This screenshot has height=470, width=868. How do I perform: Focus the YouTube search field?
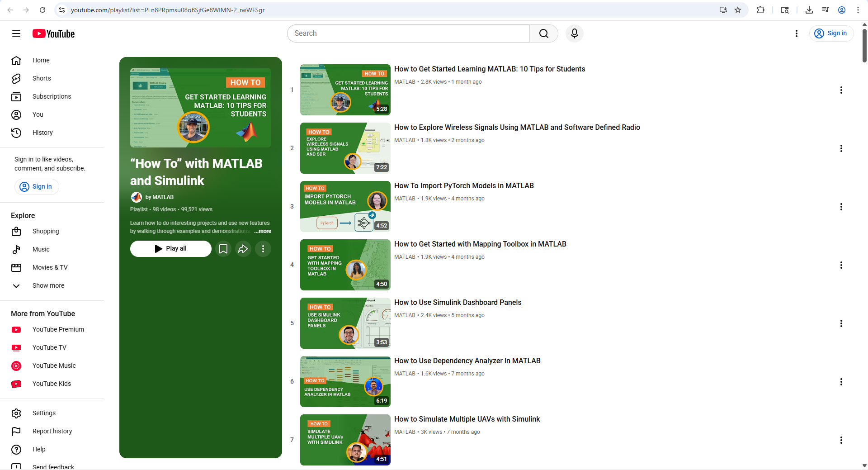[408, 33]
